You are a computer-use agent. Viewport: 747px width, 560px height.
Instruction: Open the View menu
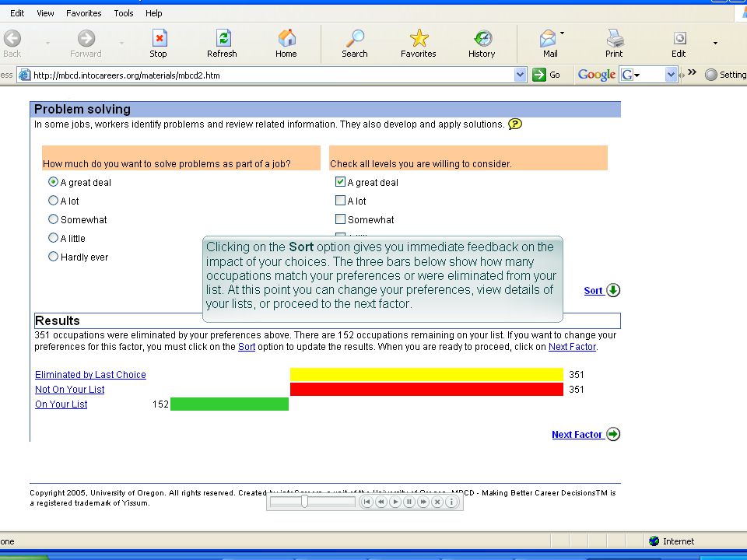(45, 13)
